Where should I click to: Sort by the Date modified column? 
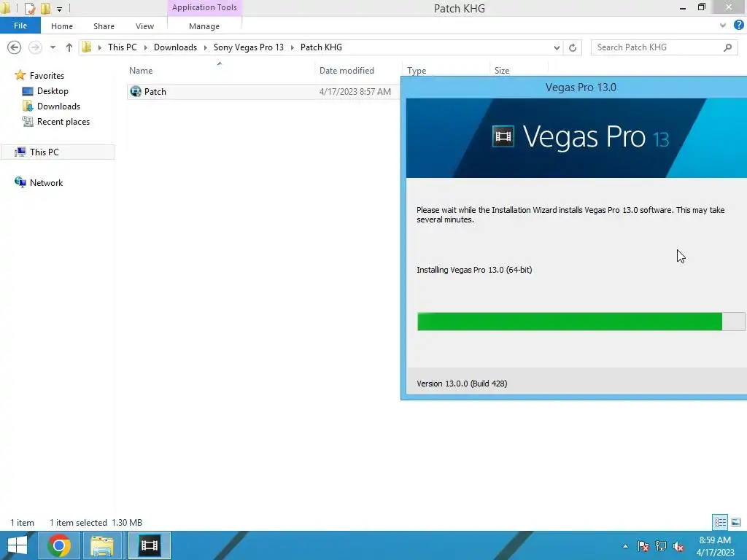tap(347, 71)
